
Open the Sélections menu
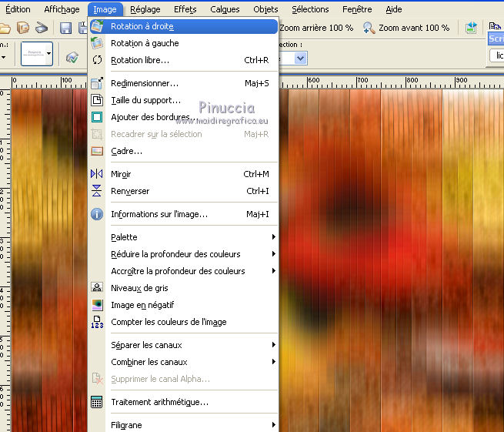[x=310, y=9]
